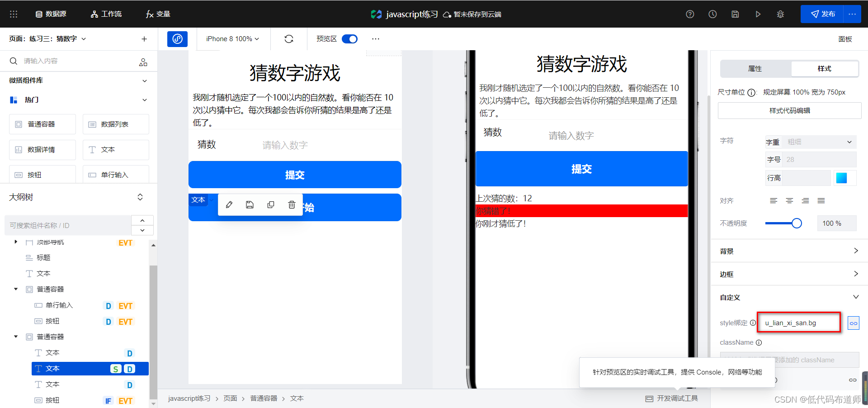The width and height of the screenshot is (868, 408).
Task: Open iPhone 8 device zoom dropdown
Action: [x=233, y=39]
